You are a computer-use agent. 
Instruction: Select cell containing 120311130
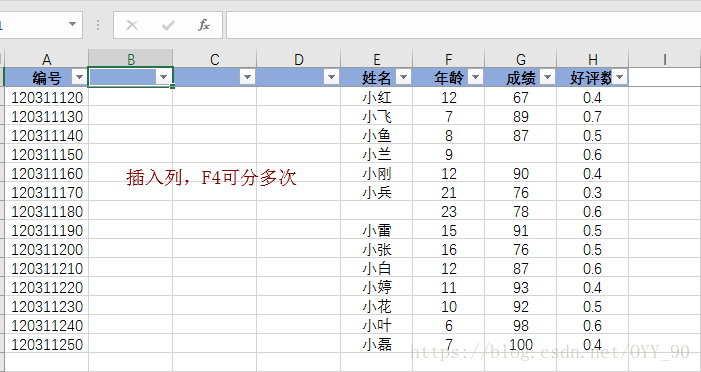click(x=46, y=116)
